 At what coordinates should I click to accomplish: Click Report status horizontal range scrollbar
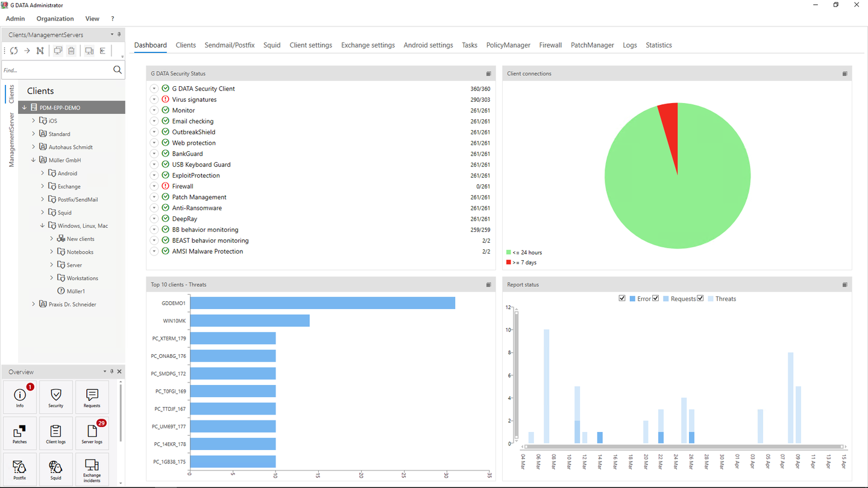click(684, 447)
